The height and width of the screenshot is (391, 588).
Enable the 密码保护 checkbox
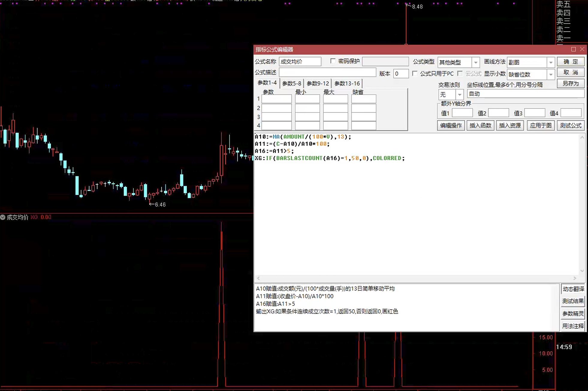tap(333, 61)
